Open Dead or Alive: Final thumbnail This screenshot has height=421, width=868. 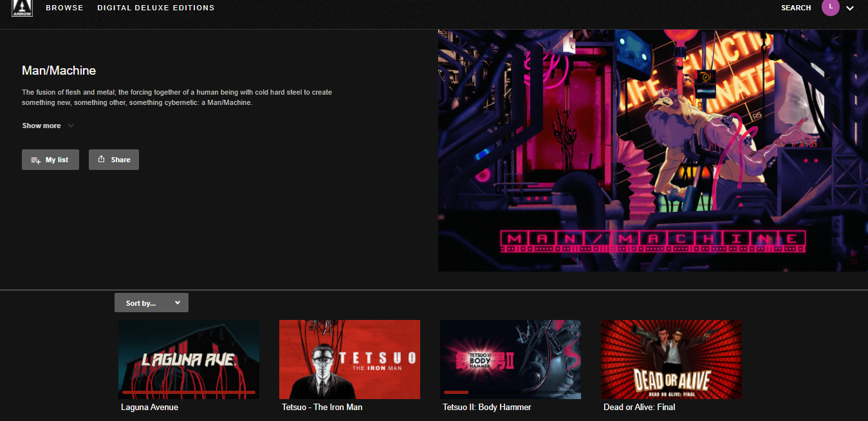point(671,359)
